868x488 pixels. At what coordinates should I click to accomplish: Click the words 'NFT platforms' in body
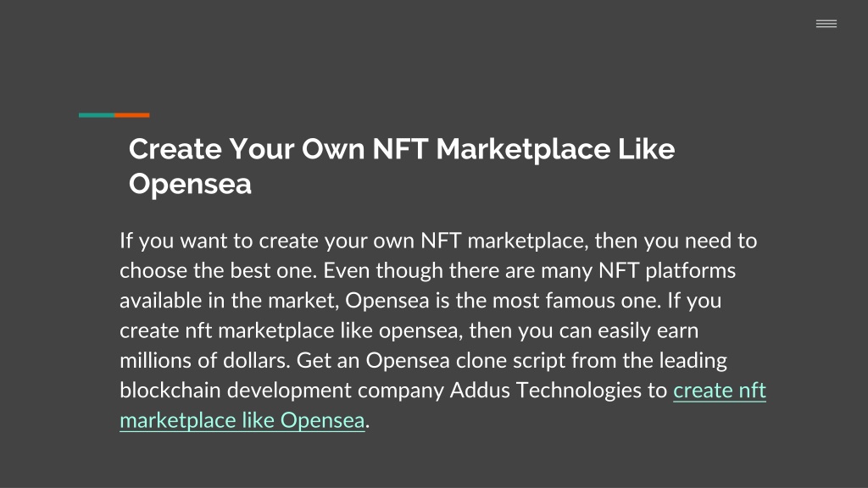click(667, 270)
